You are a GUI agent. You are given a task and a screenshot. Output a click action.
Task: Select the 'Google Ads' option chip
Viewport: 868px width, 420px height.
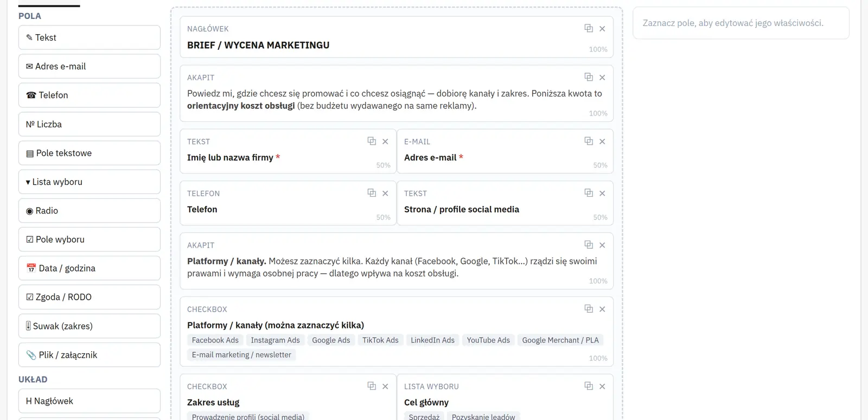tap(331, 340)
